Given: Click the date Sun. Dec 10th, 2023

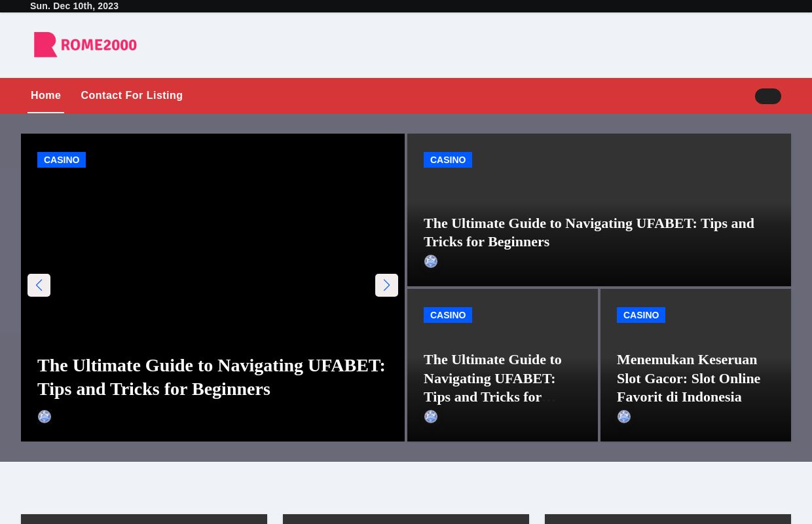Looking at the screenshot, I should point(74,6).
